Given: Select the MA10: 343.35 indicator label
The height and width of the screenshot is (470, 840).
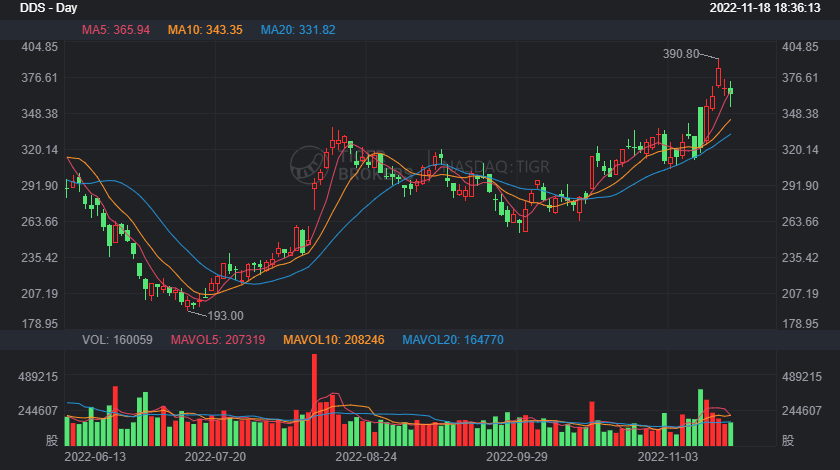Looking at the screenshot, I should tap(205, 30).
